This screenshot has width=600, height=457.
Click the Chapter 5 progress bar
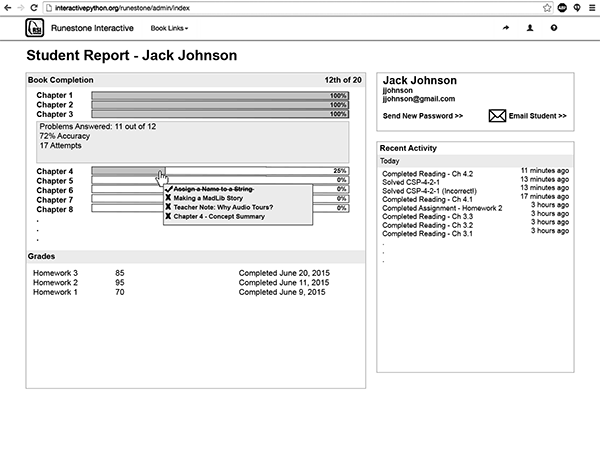[220, 180]
